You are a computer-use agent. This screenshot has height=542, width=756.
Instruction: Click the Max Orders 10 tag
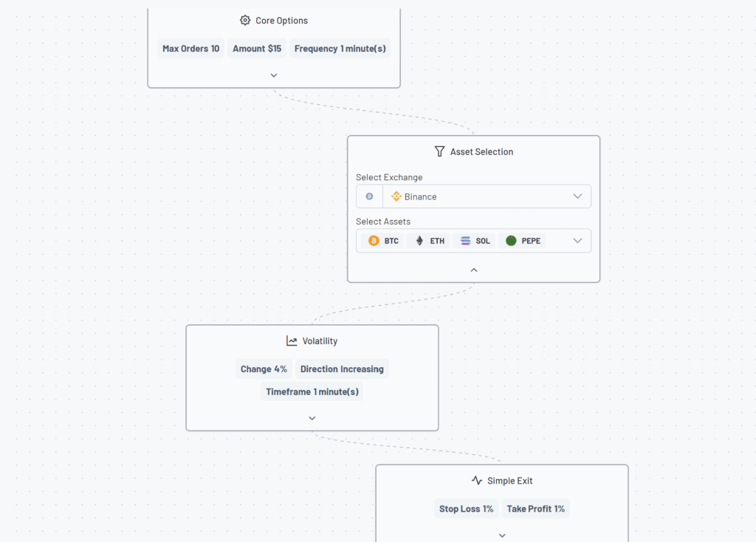click(x=190, y=49)
